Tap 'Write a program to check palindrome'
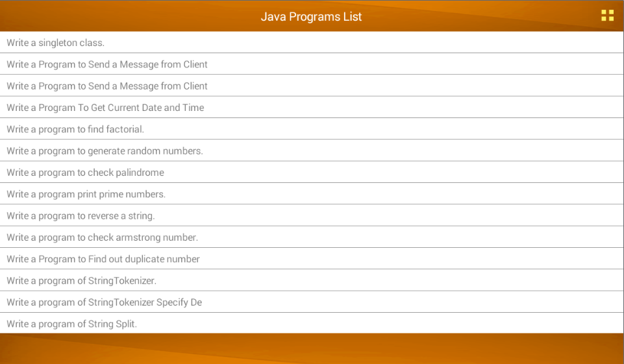Viewport: 624px width, 364px height. [312, 172]
